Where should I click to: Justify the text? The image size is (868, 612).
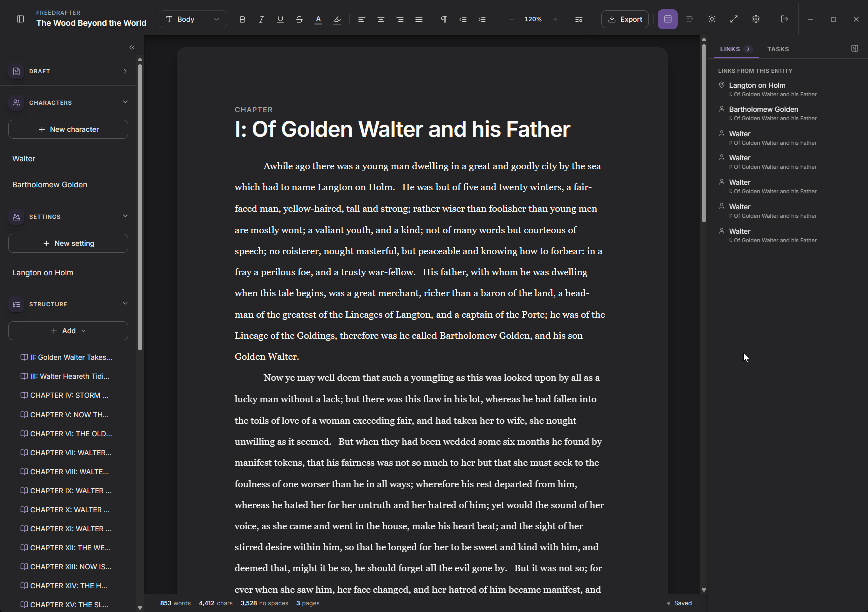[419, 19]
